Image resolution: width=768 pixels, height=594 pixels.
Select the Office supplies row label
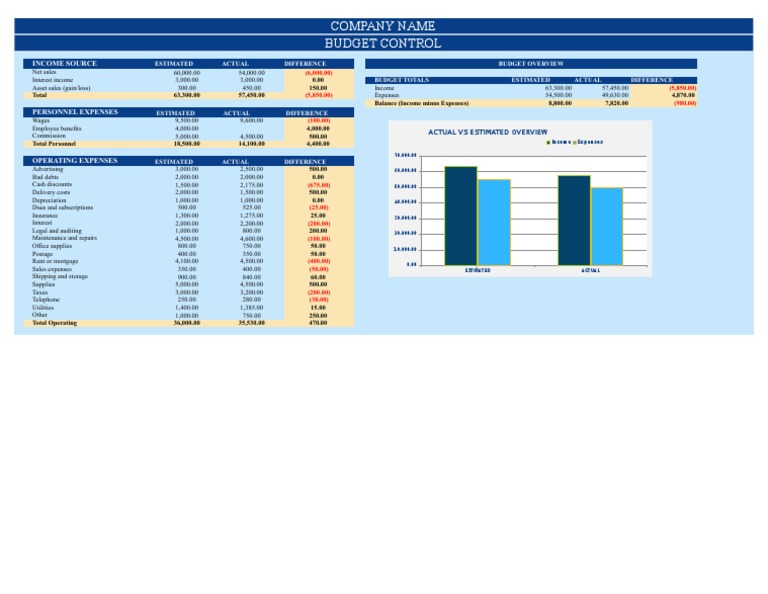coord(52,246)
